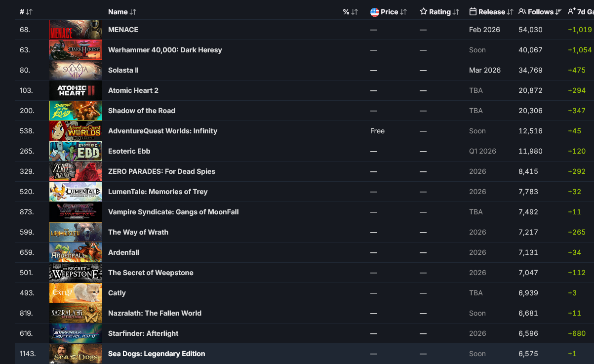Sort the table by Name column
Viewport: 594px width, 364px height.
coord(122,12)
